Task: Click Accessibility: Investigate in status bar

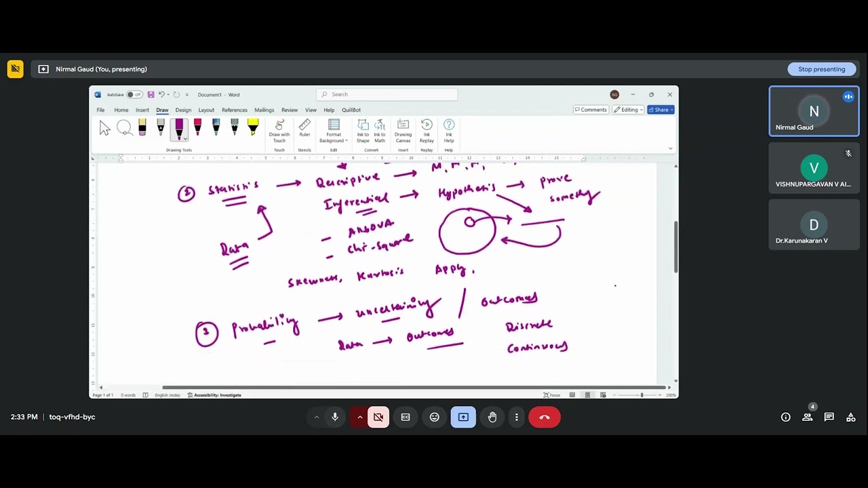Action: [x=214, y=395]
